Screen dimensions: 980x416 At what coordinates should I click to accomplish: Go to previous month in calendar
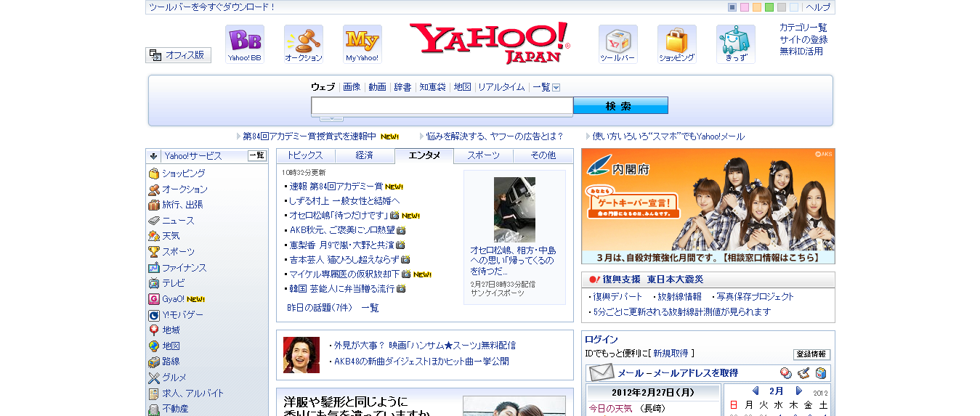coord(756,391)
